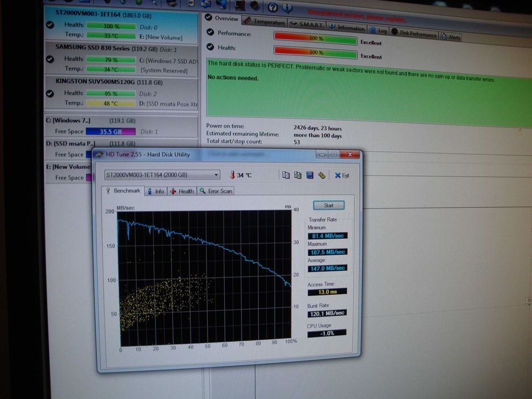Click the HD Tune title bar app icon

(x=99, y=154)
